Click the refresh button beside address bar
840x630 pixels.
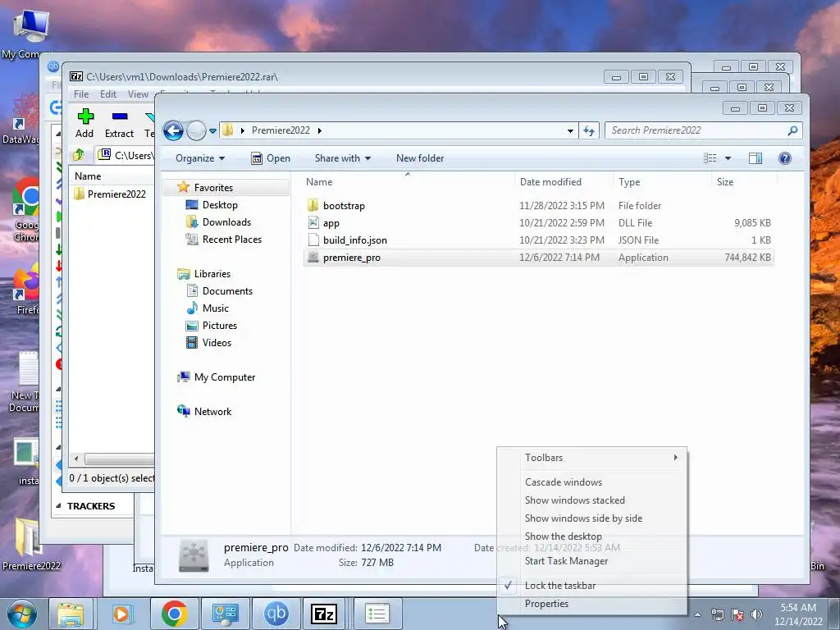pos(589,130)
